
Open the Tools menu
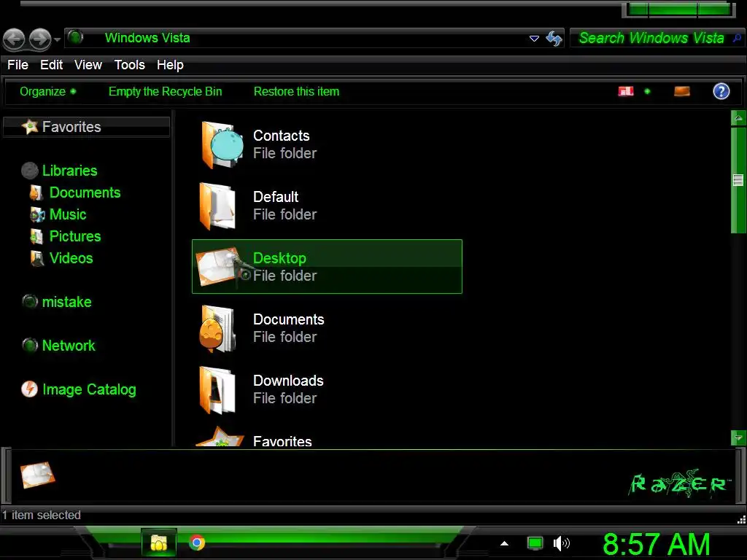click(130, 65)
